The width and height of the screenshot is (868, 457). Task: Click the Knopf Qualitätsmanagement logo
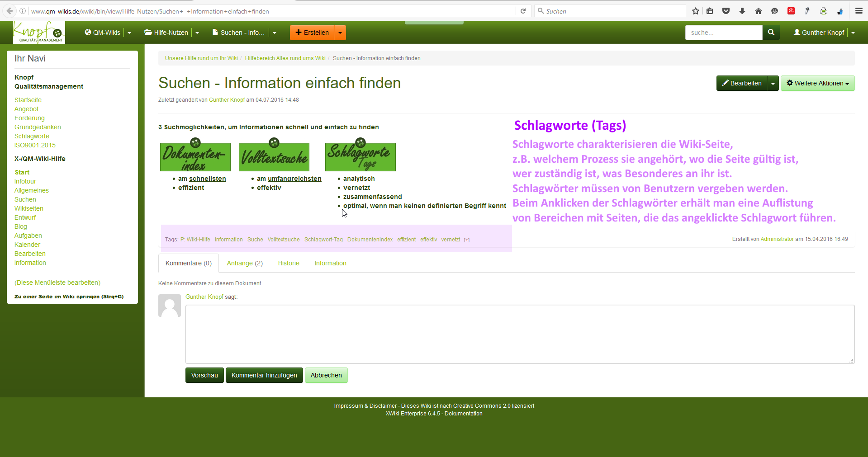39,33
